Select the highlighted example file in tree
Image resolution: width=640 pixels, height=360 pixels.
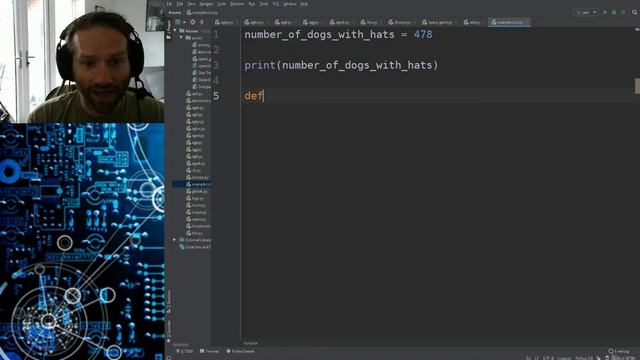click(x=192, y=184)
